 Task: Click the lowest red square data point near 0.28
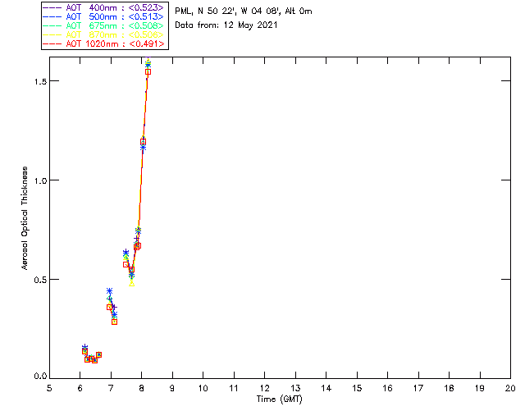pyautogui.click(x=114, y=322)
